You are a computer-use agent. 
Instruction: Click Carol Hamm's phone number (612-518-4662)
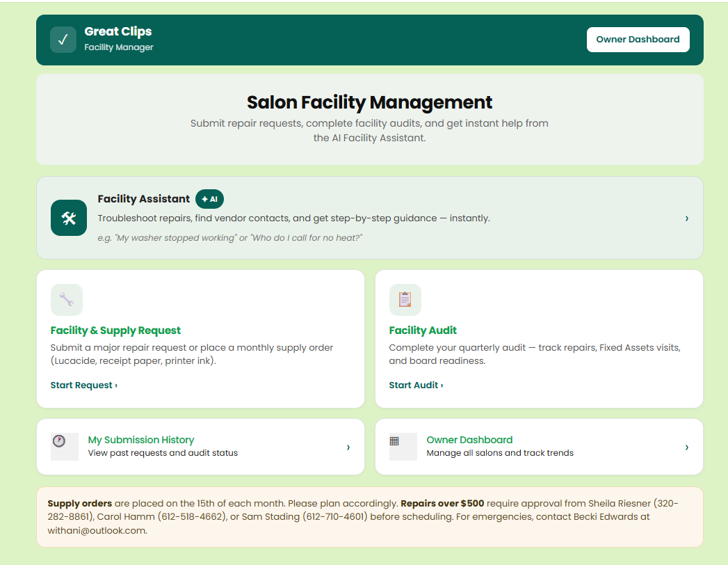point(192,517)
